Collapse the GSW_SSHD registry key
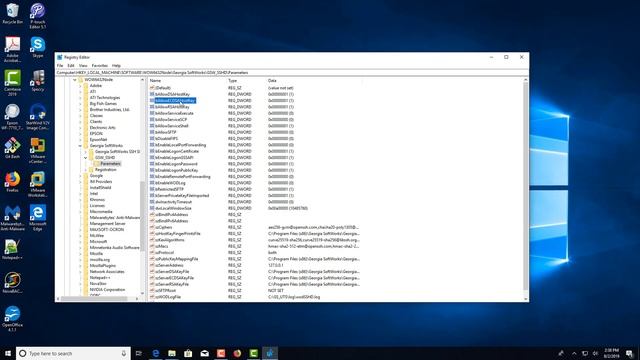 85,158
